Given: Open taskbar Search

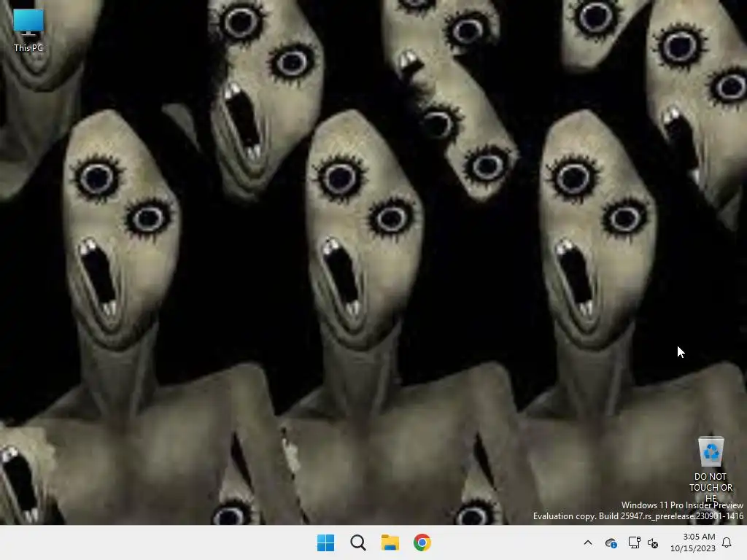Looking at the screenshot, I should (x=357, y=542).
